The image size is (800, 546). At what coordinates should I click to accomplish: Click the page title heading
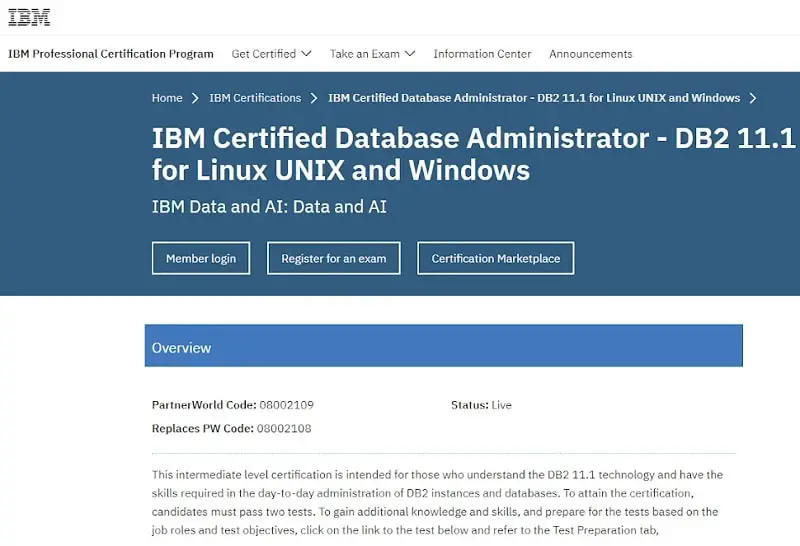tap(473, 154)
